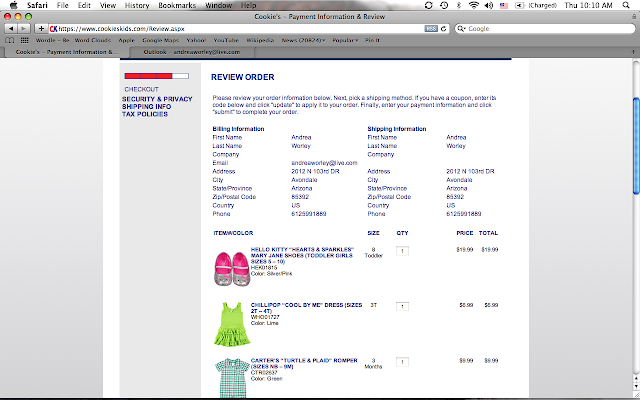
Task: Open the Edit menu
Action: point(84,5)
